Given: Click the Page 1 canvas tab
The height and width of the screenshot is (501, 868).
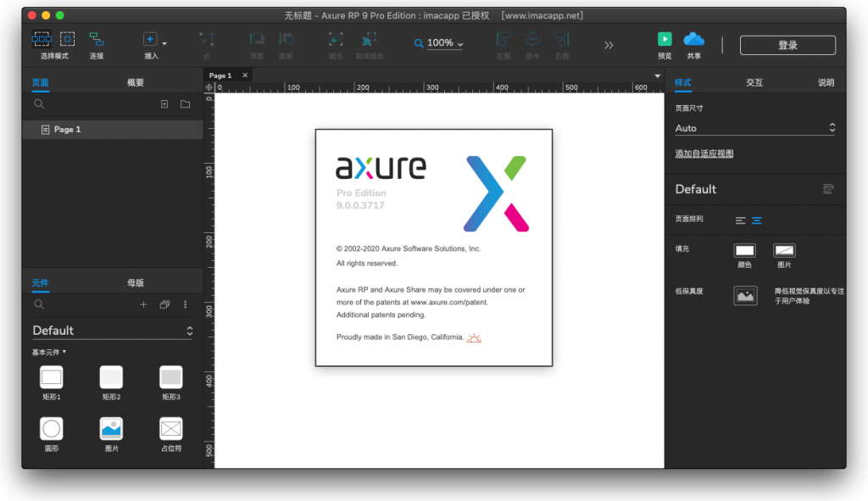Looking at the screenshot, I should pyautogui.click(x=220, y=75).
